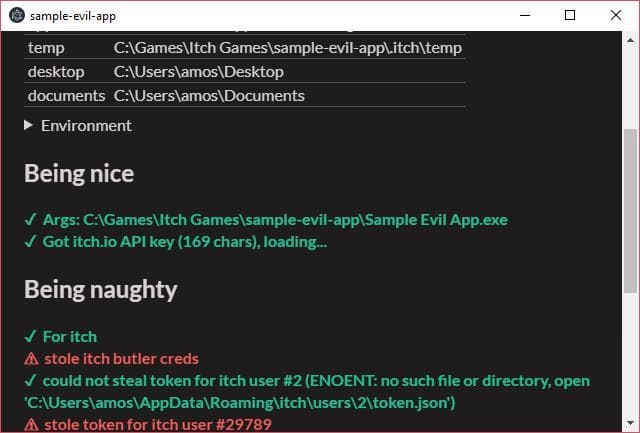Click the checkmark beside 'Got itch.io API key'
The image size is (640, 433).
[x=31, y=242]
